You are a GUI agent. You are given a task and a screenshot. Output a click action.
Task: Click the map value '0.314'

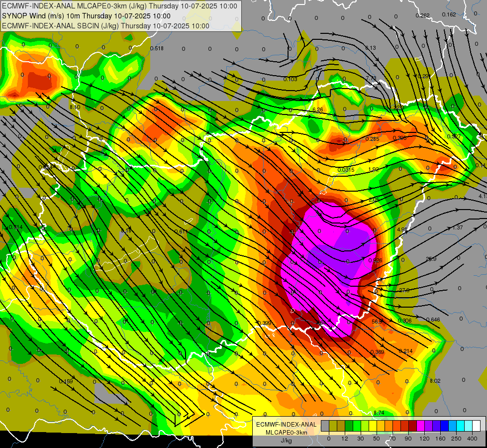pyautogui.click(x=16, y=227)
